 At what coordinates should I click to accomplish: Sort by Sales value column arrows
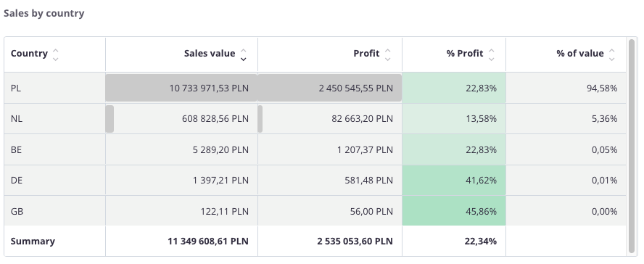coord(244,54)
